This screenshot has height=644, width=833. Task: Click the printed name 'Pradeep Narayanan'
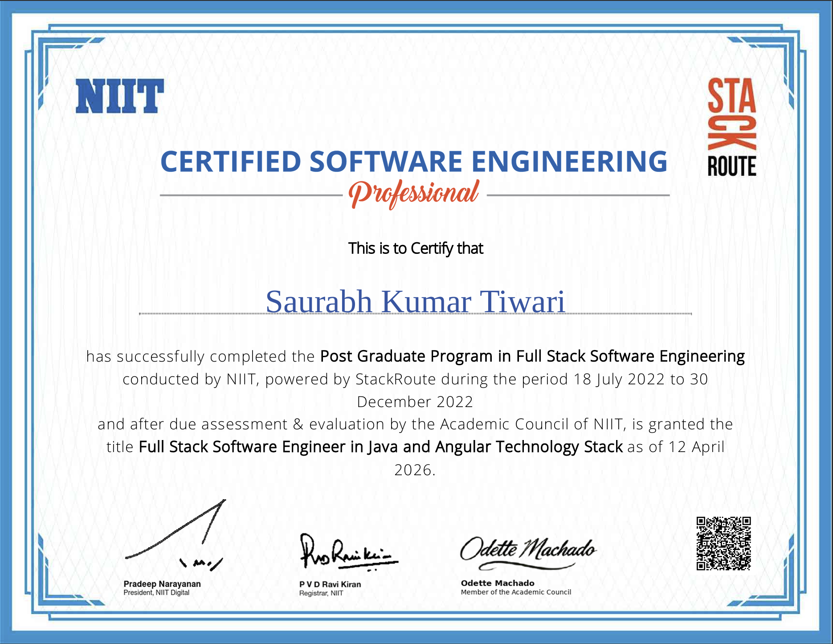point(162,584)
